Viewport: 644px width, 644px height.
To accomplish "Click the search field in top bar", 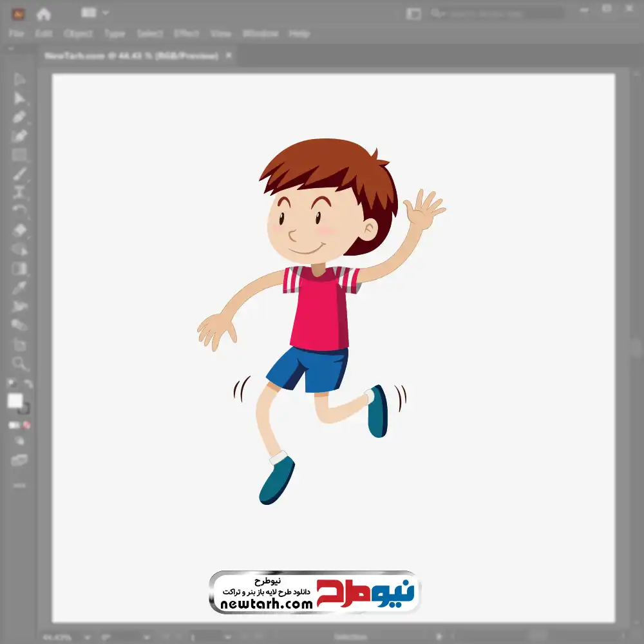I will (496, 14).
